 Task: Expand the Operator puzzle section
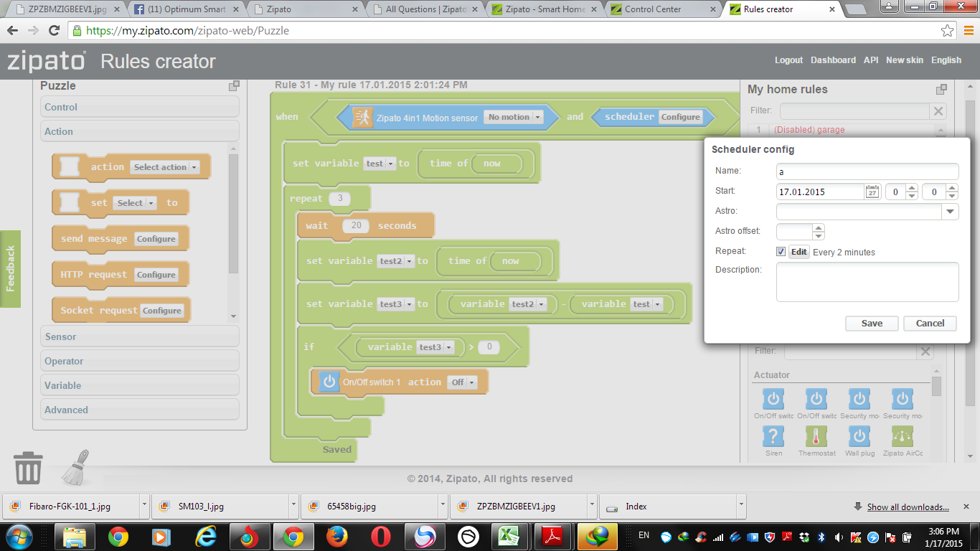pyautogui.click(x=140, y=361)
